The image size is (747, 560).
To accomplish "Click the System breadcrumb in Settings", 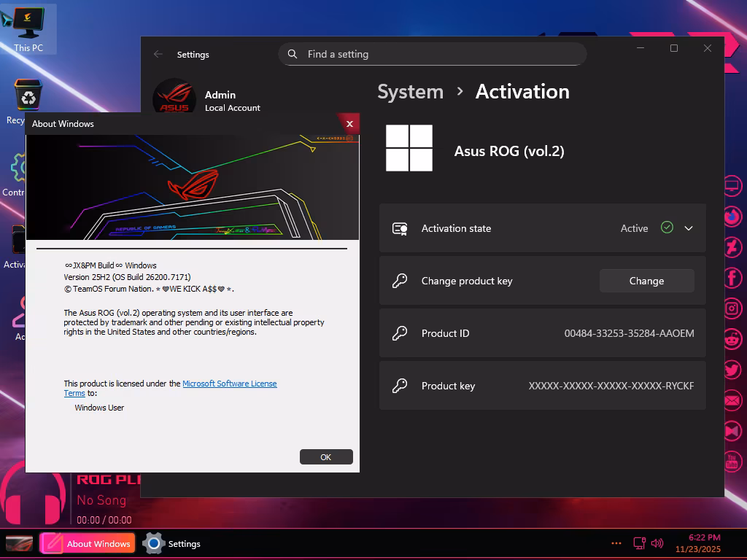I will [410, 92].
